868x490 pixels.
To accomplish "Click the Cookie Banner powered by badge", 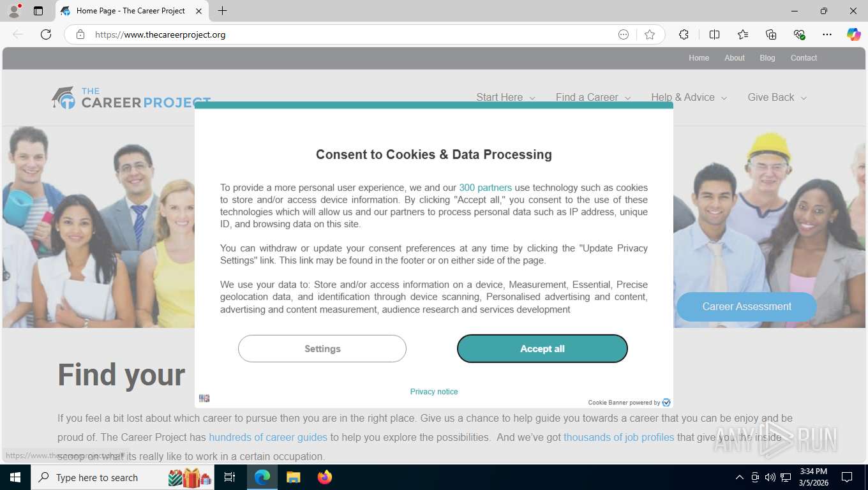I will [629, 403].
